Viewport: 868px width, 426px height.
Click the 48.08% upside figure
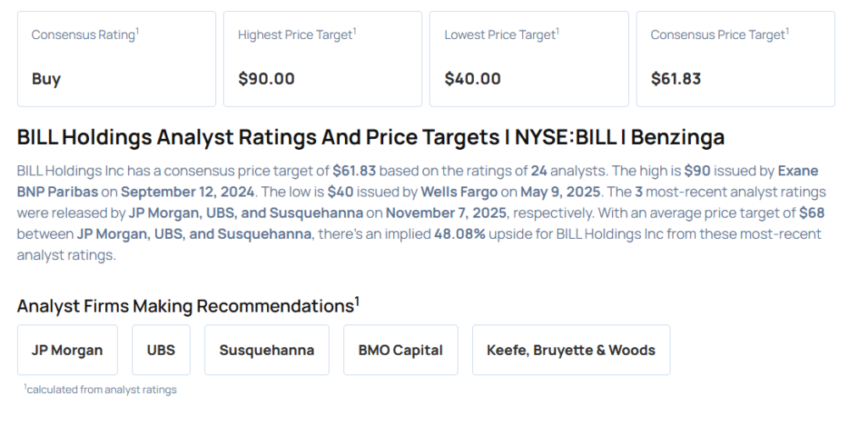459,234
